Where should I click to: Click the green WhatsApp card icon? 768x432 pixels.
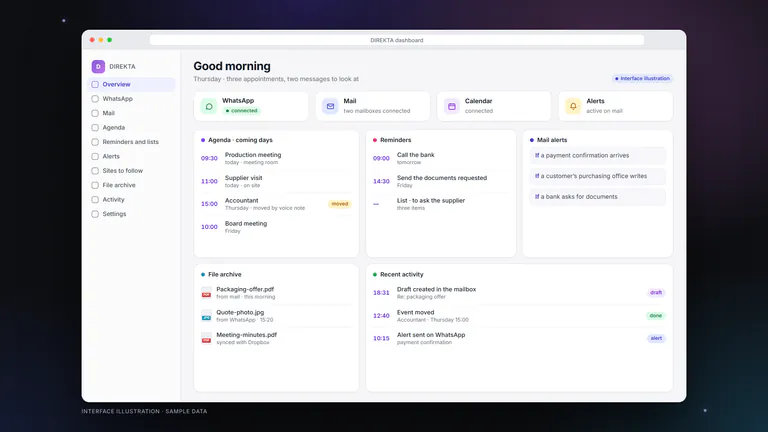click(x=209, y=106)
